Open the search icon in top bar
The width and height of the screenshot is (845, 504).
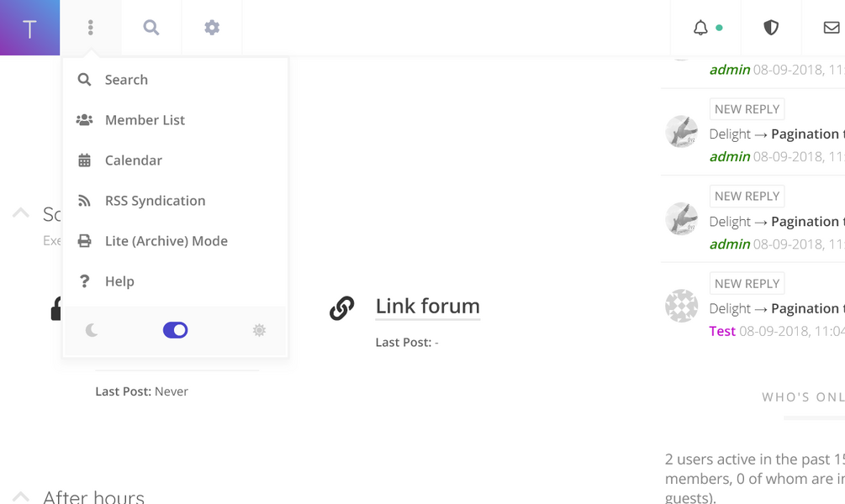151,28
